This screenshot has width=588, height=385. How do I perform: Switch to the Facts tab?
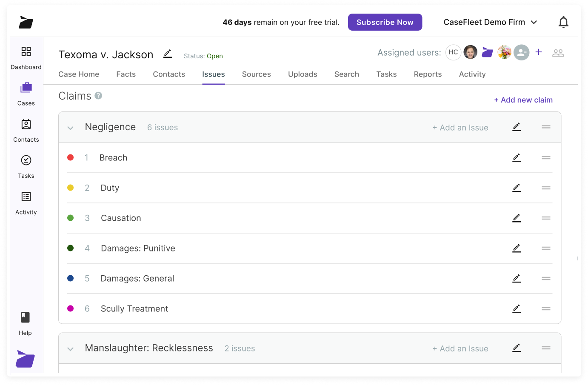coord(126,74)
